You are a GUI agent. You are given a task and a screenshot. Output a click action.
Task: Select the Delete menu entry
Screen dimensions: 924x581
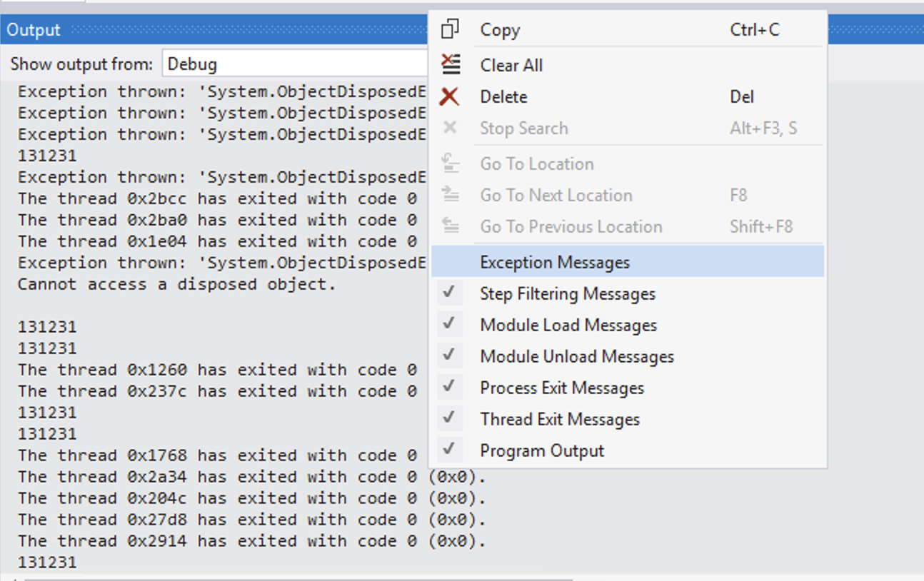click(628, 96)
